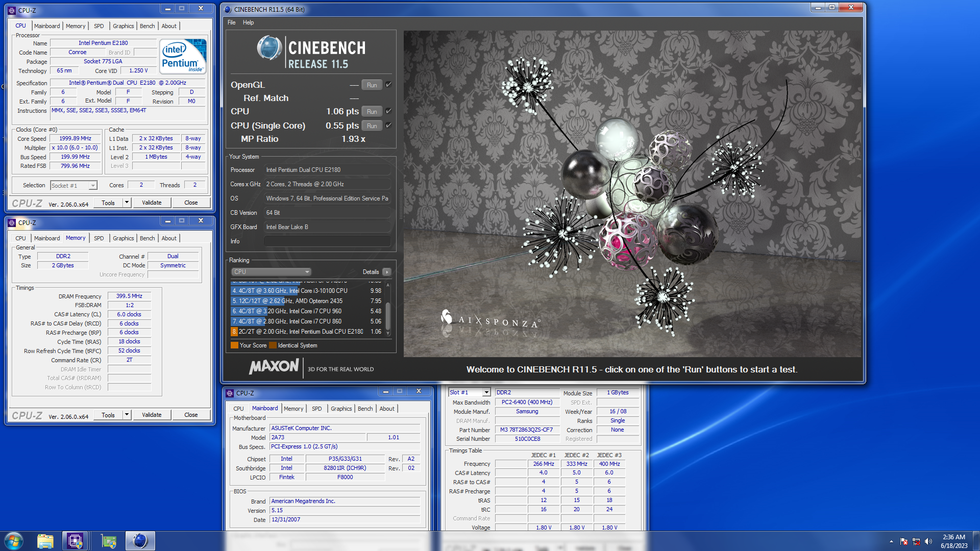The width and height of the screenshot is (980, 551).
Task: Open the About tab in CPU-Z Mainboard window
Action: 387,409
